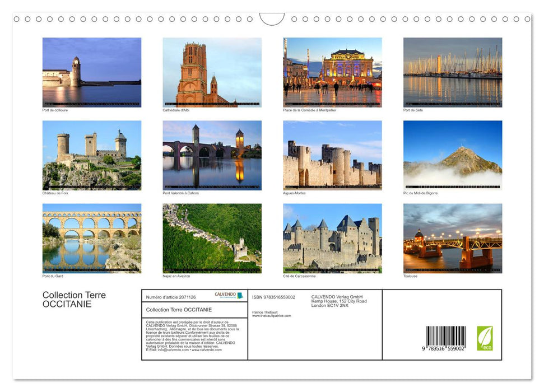Screen dimensions: 544x392
Task: Click the Toulouse bridge at night photo
Action: coord(453,237)
